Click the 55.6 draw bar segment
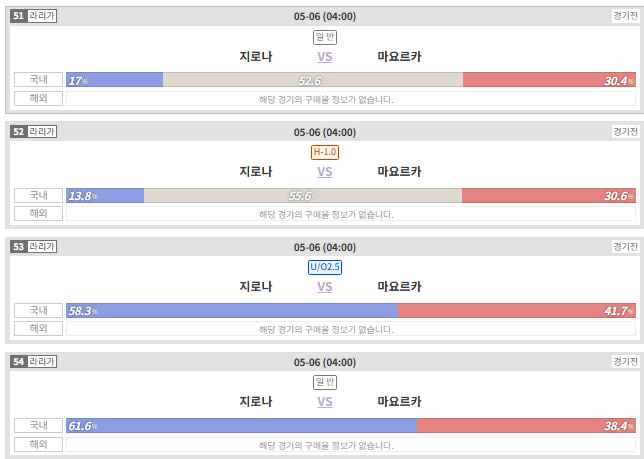Image resolution: width=644 pixels, height=459 pixels. click(303, 195)
